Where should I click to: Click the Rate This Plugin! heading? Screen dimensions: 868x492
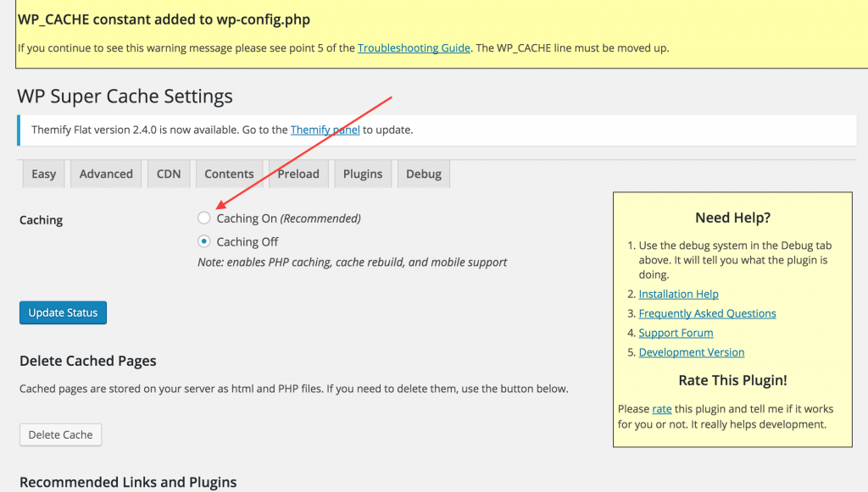(733, 380)
